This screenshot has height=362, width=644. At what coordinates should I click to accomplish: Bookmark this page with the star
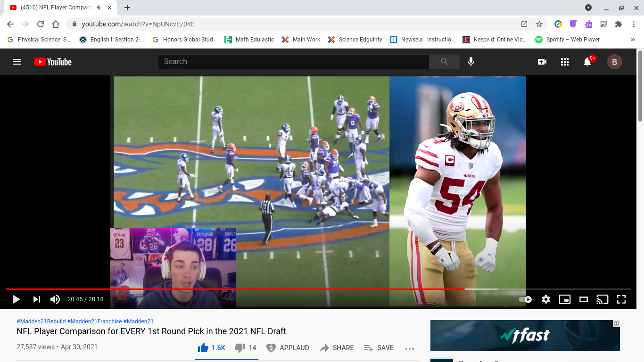coord(539,24)
